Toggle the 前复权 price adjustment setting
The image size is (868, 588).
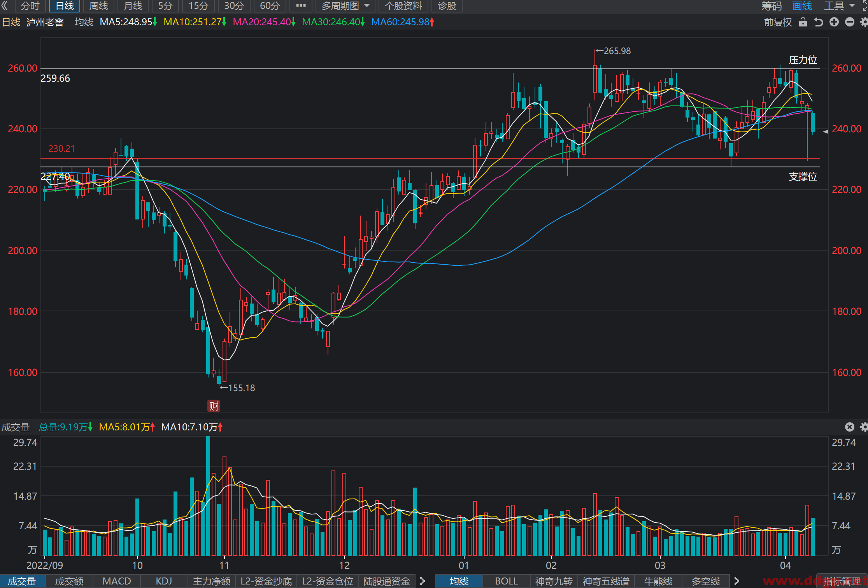click(778, 22)
